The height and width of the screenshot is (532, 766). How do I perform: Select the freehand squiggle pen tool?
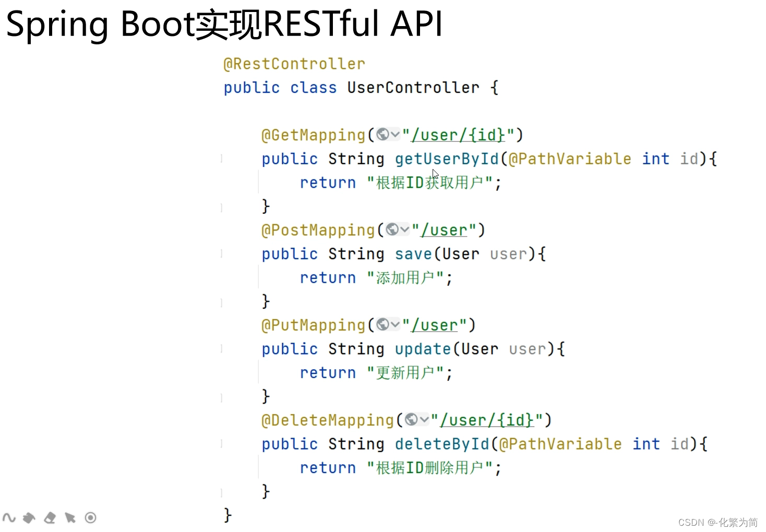click(x=9, y=517)
